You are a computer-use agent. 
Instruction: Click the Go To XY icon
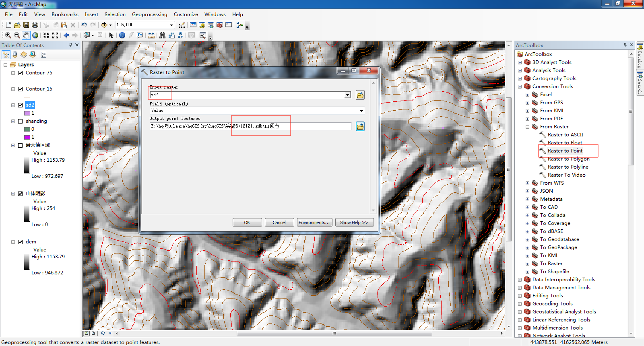pos(180,35)
